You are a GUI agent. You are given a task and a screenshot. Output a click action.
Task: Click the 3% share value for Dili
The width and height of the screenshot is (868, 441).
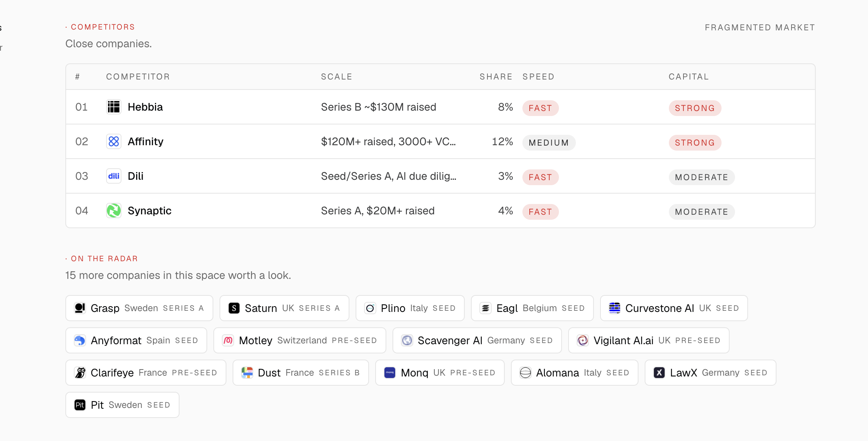[x=506, y=176]
